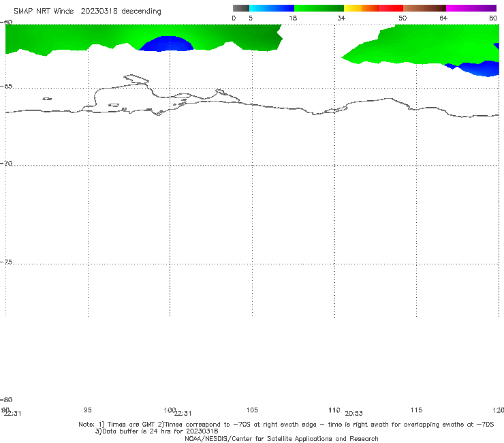Click the red segment of the color bar
Screen dimensions: 504x443
[391, 8]
